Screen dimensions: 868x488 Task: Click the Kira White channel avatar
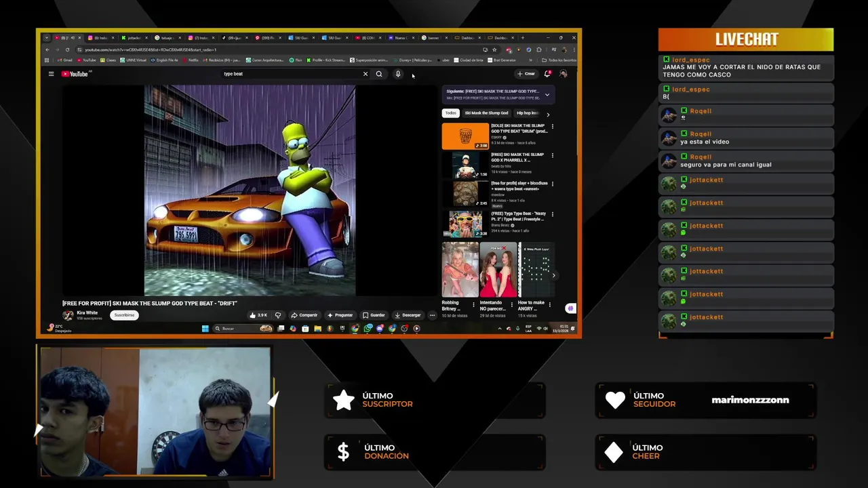[x=68, y=315]
